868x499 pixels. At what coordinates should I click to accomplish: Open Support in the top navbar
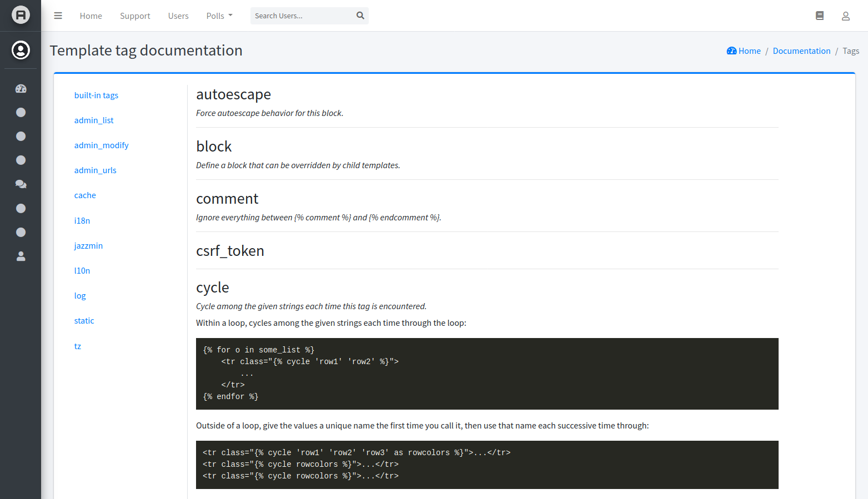[x=135, y=16]
